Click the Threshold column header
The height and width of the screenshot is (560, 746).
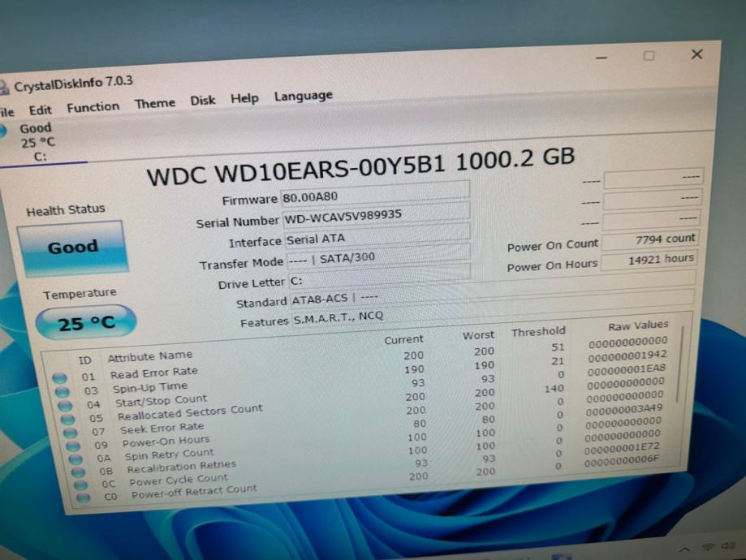(x=538, y=332)
